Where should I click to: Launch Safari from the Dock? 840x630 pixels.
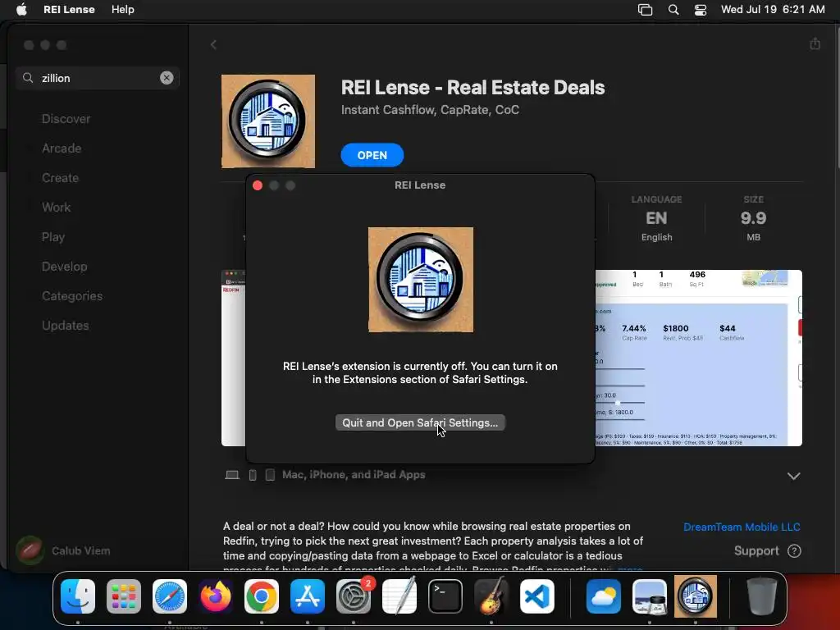pos(170,596)
